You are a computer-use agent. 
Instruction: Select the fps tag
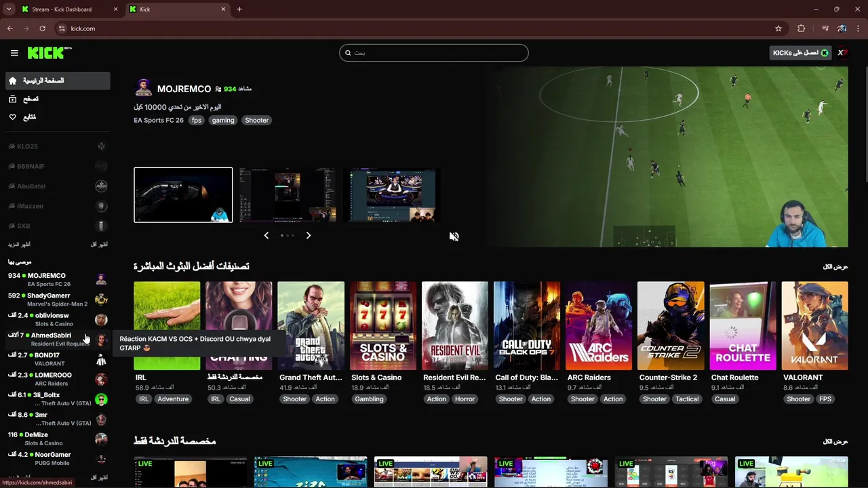(x=197, y=120)
